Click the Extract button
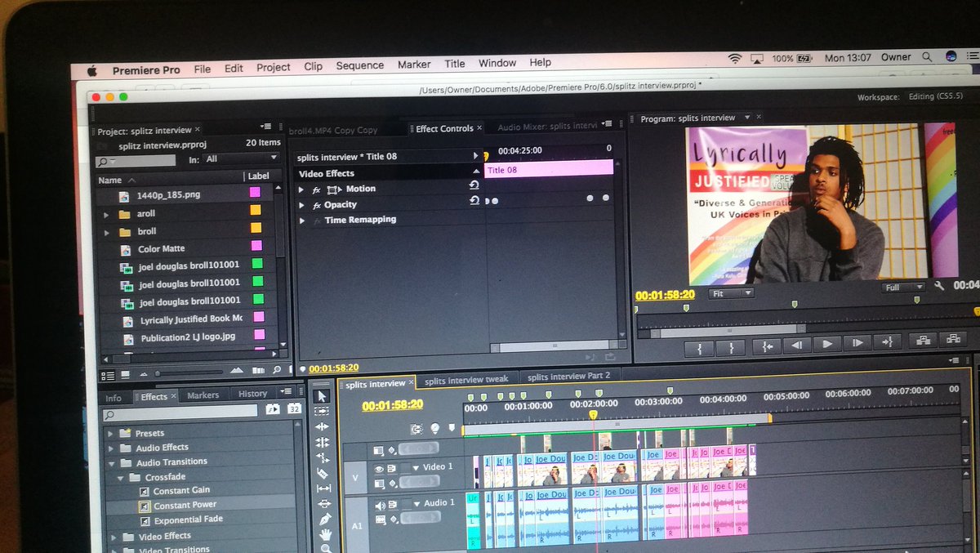This screenshot has height=553, width=980. (953, 339)
